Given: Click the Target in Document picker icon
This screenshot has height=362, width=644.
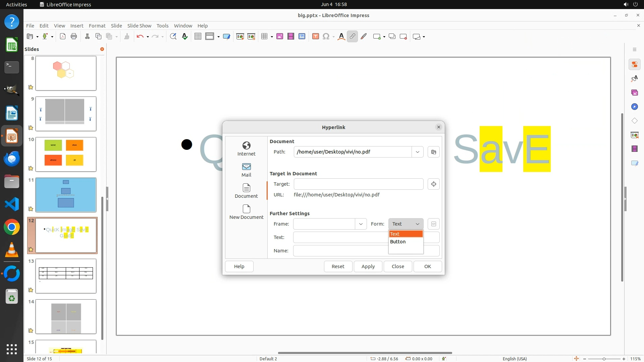Looking at the screenshot, I should pyautogui.click(x=433, y=184).
